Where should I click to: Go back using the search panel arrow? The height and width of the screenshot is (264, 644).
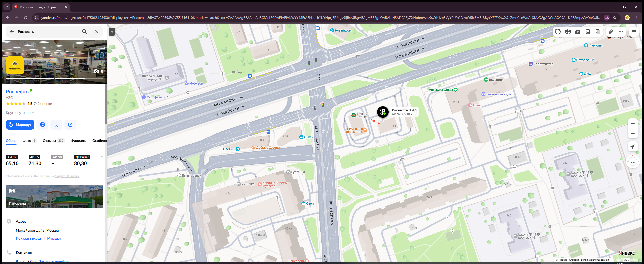click(12, 32)
